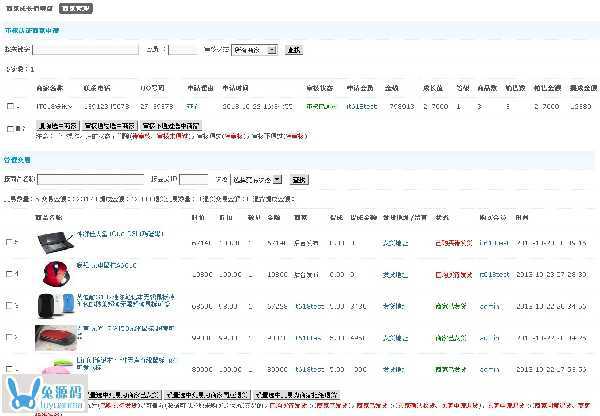600x416 pixels.
Task: Open the buyer account link in the black tablet case row
Action: (494, 243)
